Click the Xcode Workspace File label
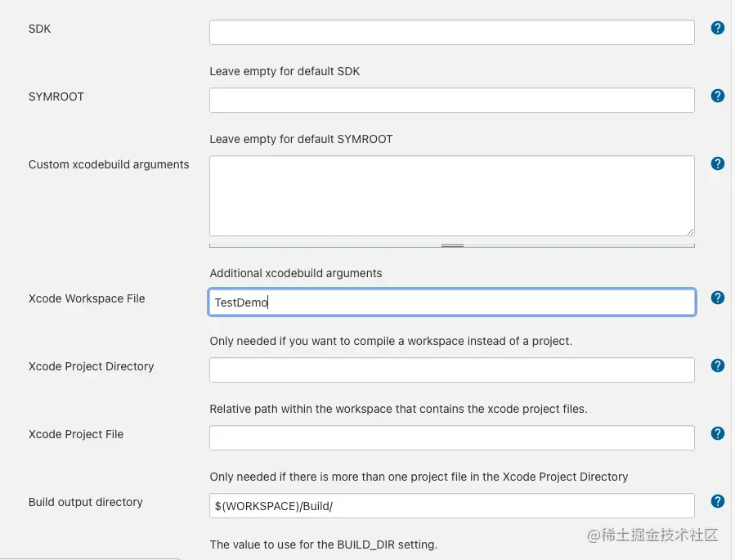 [87, 298]
